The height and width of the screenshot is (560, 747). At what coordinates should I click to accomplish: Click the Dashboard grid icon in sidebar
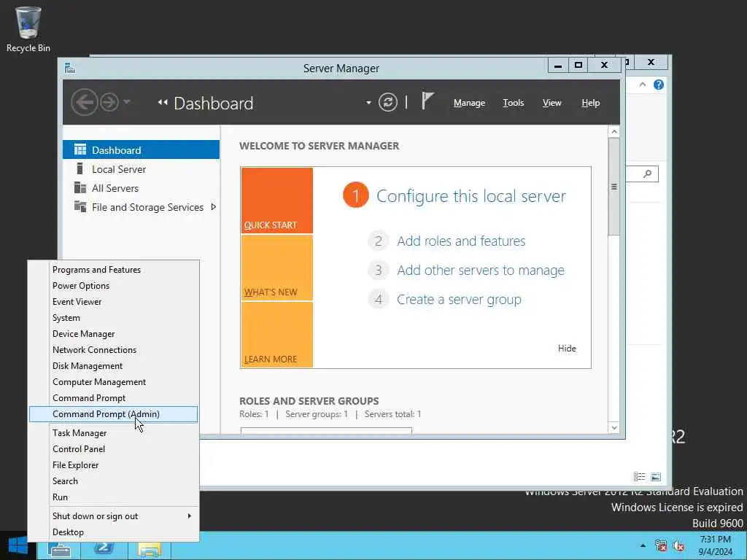[x=80, y=149]
